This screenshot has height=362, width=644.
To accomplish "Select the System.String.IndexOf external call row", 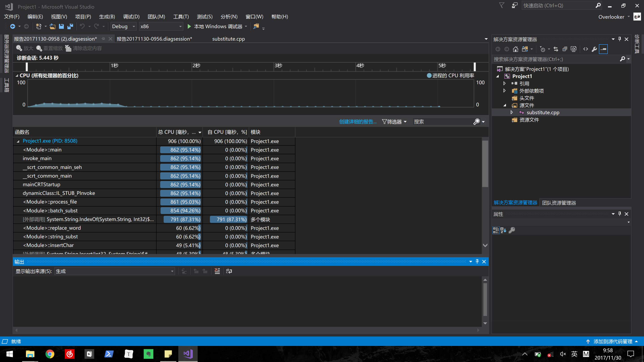I will tap(154, 219).
